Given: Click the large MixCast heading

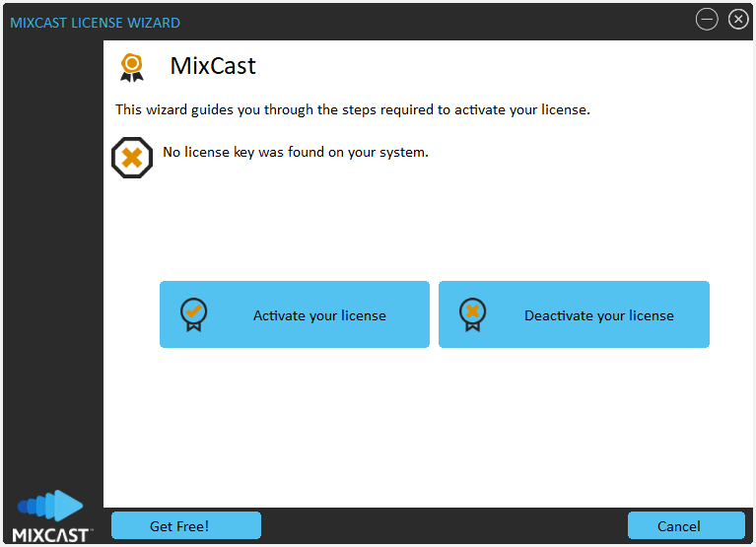Looking at the screenshot, I should pos(213,66).
